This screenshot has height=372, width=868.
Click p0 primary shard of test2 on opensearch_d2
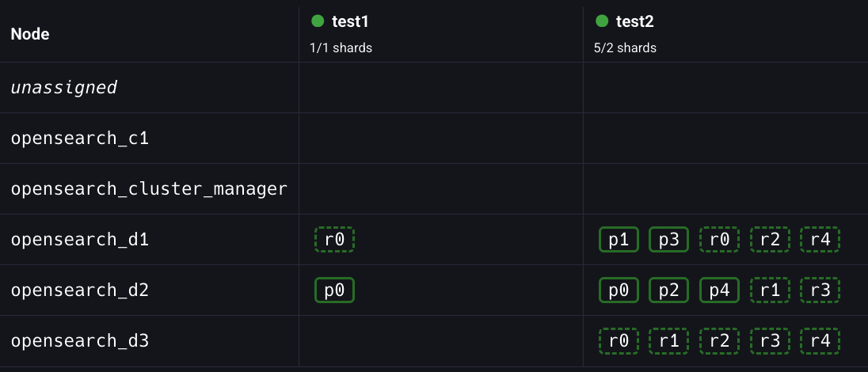[619, 290]
